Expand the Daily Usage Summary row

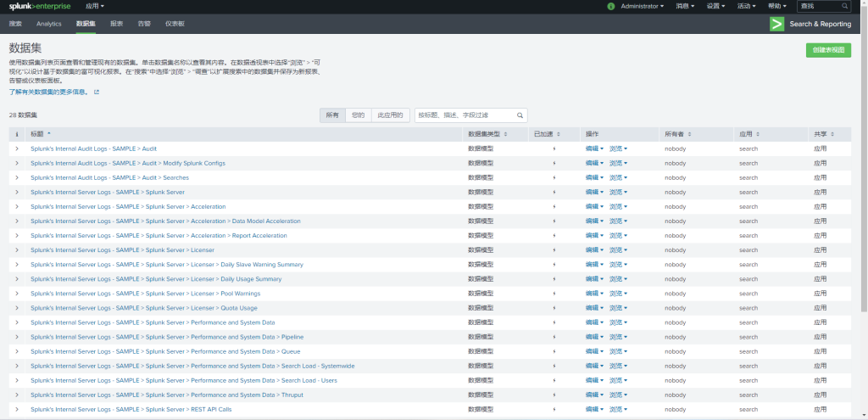click(17, 278)
